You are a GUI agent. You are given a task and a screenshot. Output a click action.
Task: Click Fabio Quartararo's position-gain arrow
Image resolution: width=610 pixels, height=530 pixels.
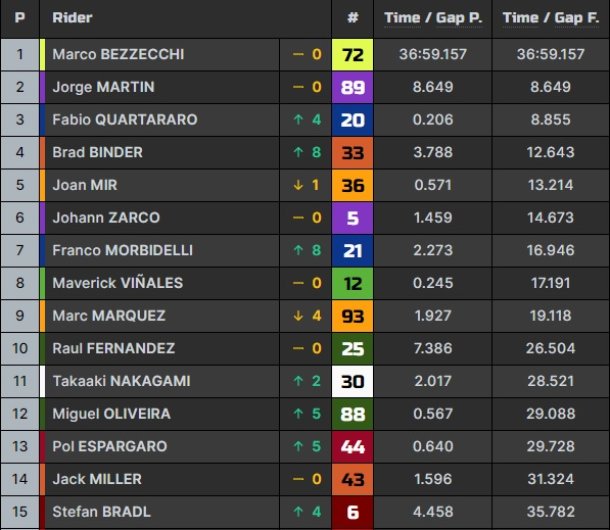coord(298,119)
